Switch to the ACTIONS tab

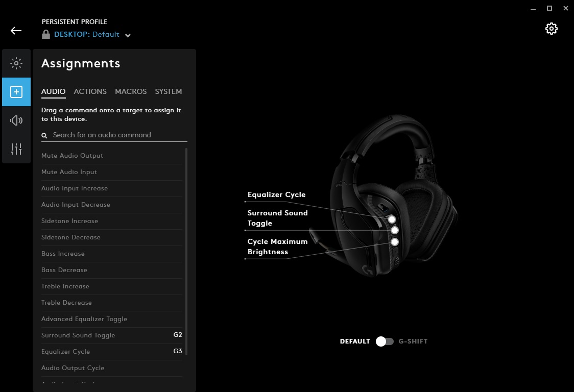[x=90, y=91]
